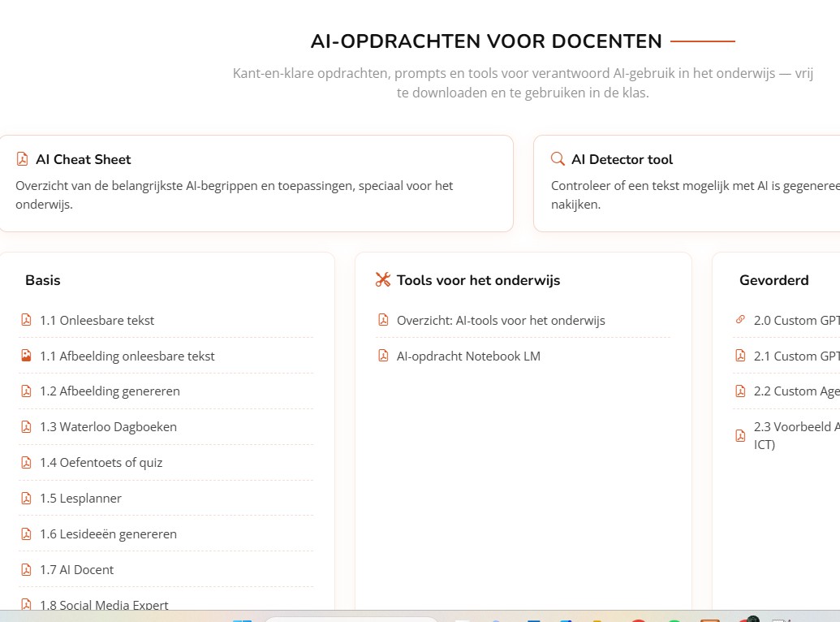The image size is (840, 622).
Task: Click the subtitle starting Kant-en-klare opdrachten
Action: (523, 83)
